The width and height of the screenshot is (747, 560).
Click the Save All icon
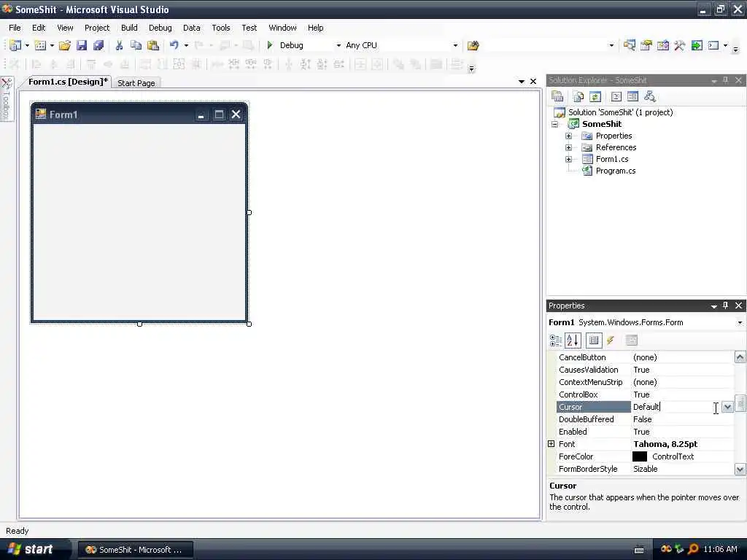(x=98, y=45)
